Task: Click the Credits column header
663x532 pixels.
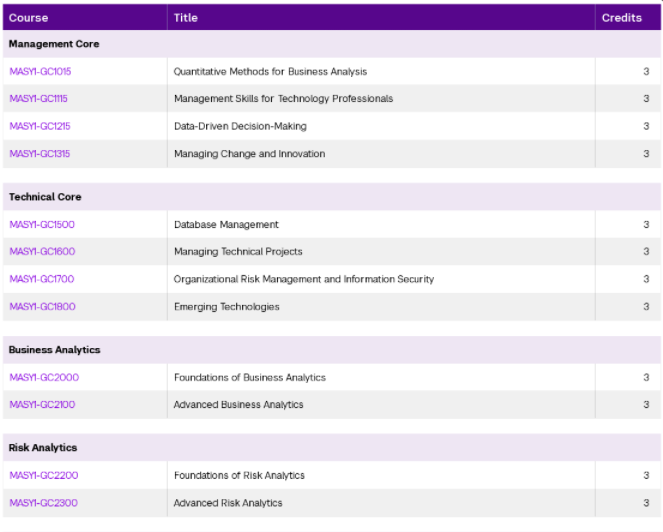Action: click(x=621, y=18)
